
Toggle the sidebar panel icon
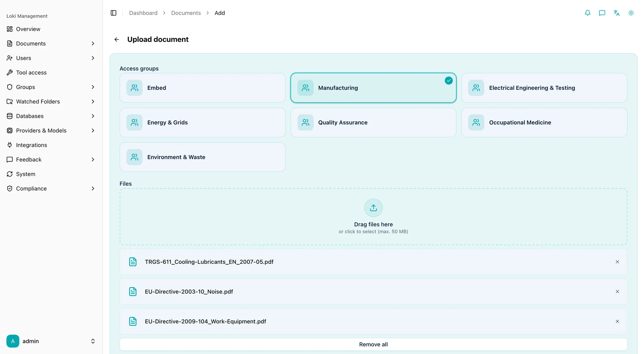114,13
